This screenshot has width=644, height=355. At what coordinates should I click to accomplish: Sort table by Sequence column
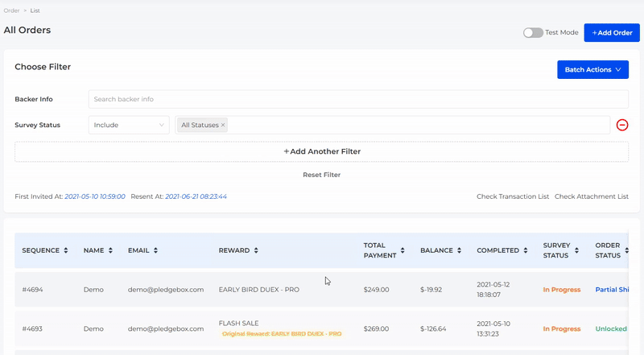pyautogui.click(x=66, y=250)
